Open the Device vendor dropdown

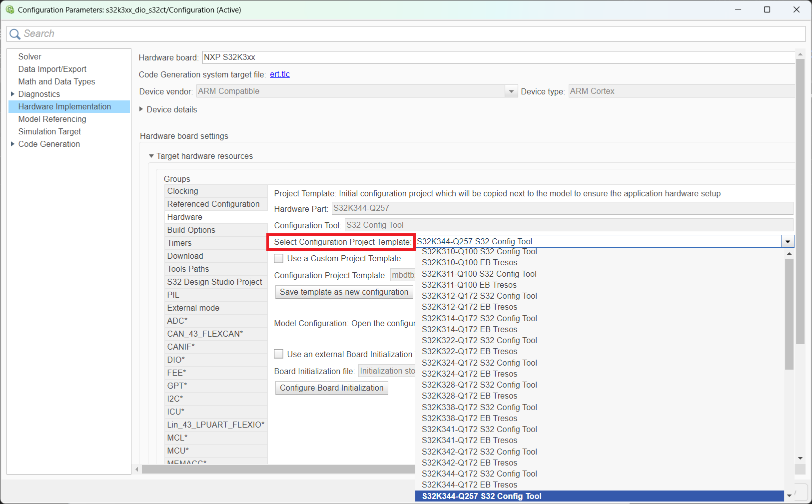(x=511, y=91)
